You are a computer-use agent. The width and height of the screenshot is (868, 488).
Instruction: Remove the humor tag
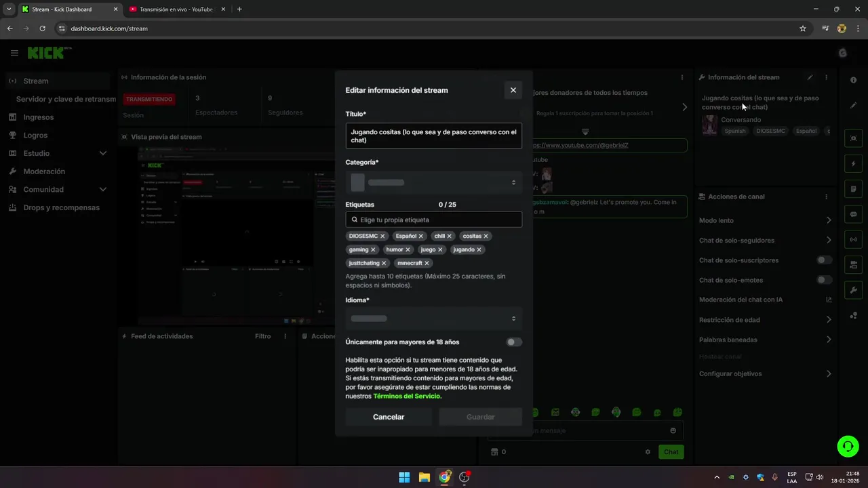coord(408,249)
